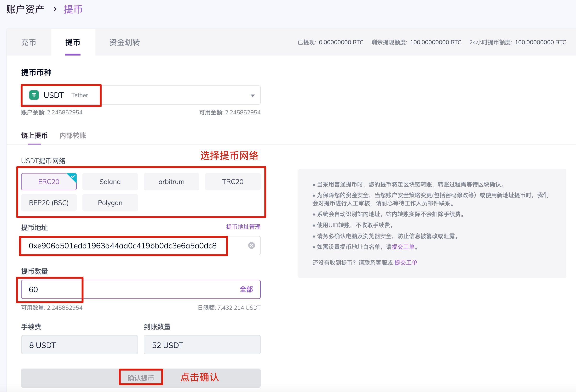Screen dimensions: 576x392
Task: Click the green Tether USDT coin icon
Action: (x=34, y=95)
